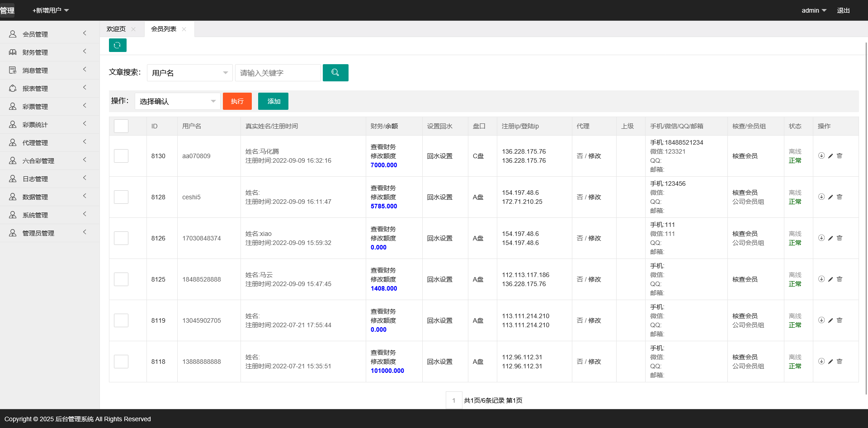Click the delete icon for member 13888888888
The height and width of the screenshot is (428, 868).
[x=840, y=361]
